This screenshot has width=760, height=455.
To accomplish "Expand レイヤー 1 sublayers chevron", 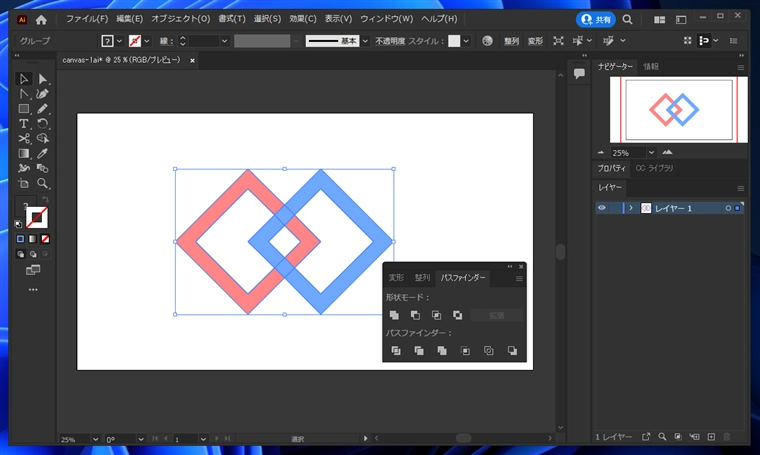I will pyautogui.click(x=631, y=208).
